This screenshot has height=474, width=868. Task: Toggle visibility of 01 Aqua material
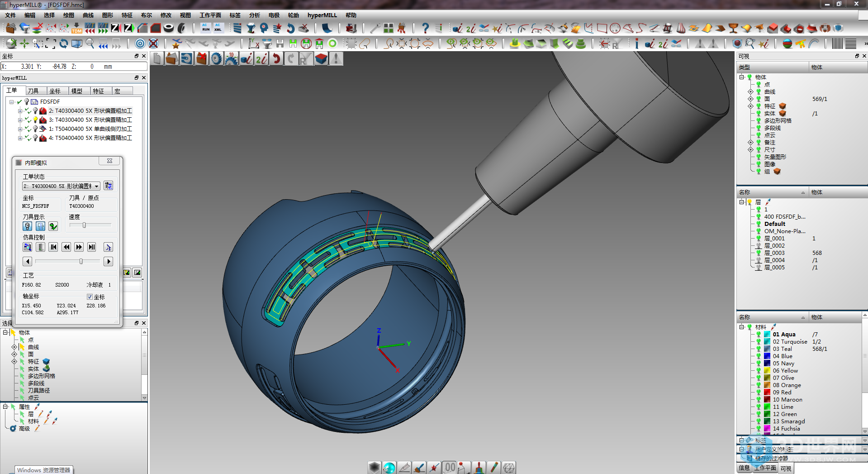pos(759,334)
